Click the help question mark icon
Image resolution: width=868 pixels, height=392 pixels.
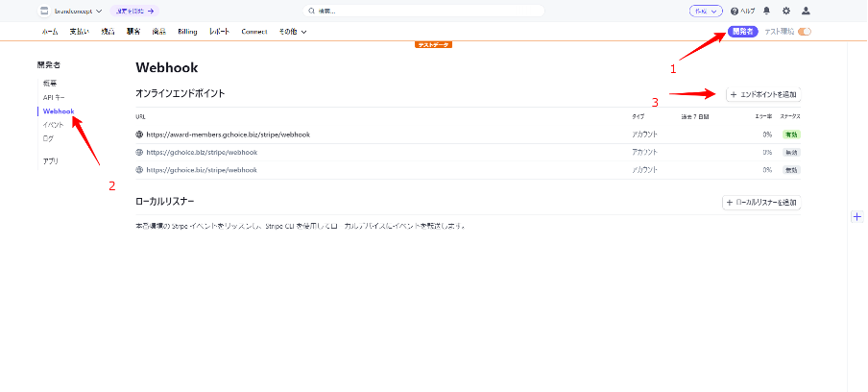(735, 12)
